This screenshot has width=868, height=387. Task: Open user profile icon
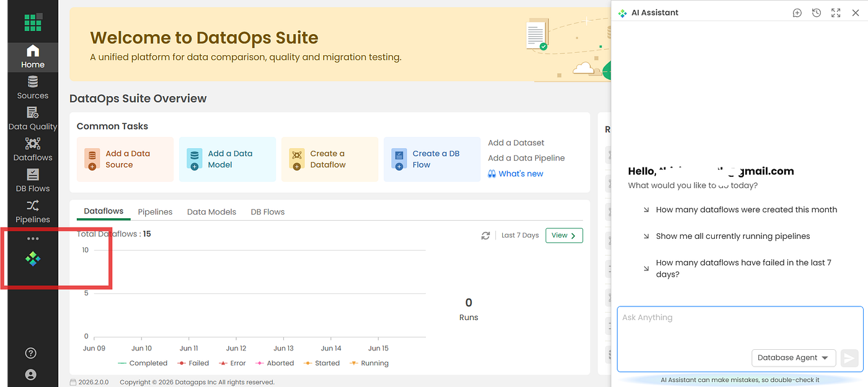tap(31, 375)
